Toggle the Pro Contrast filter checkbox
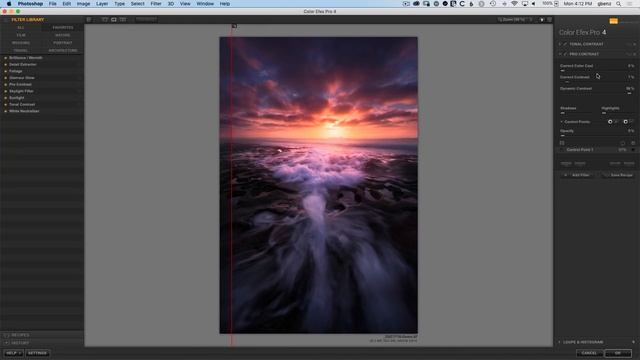The image size is (640, 360). click(x=565, y=54)
